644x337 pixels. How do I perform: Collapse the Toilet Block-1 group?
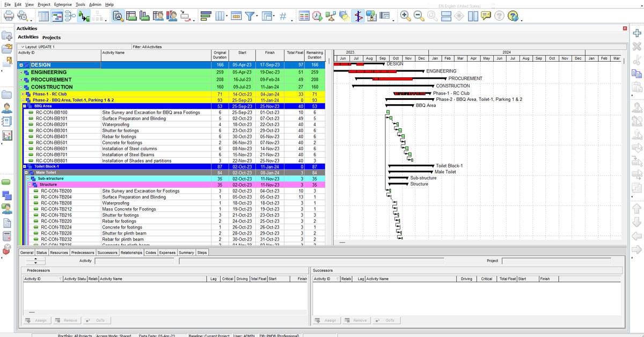coord(25,166)
